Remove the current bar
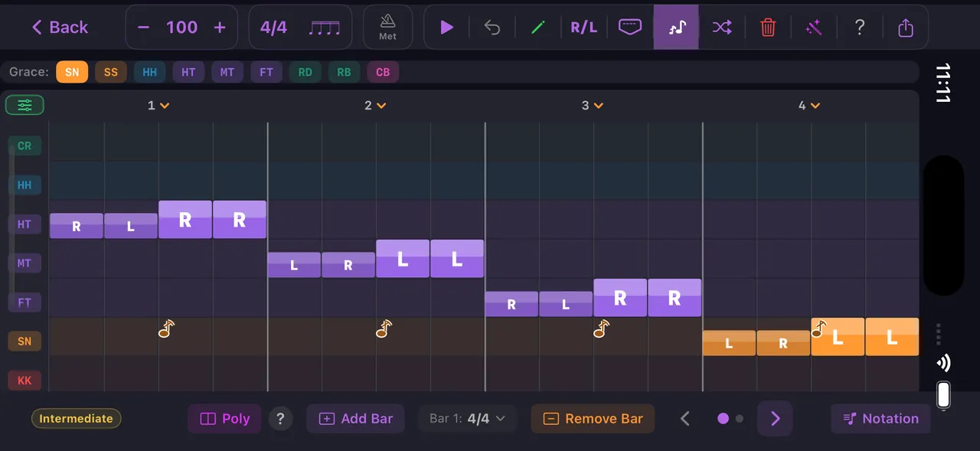The width and height of the screenshot is (980, 451). coord(593,419)
